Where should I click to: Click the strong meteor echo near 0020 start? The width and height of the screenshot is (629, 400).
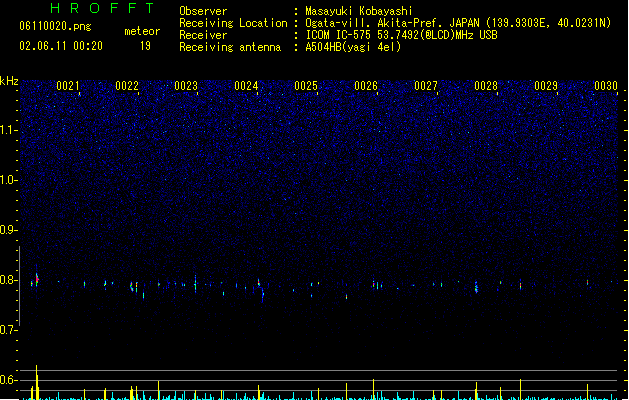pyautogui.click(x=37, y=279)
